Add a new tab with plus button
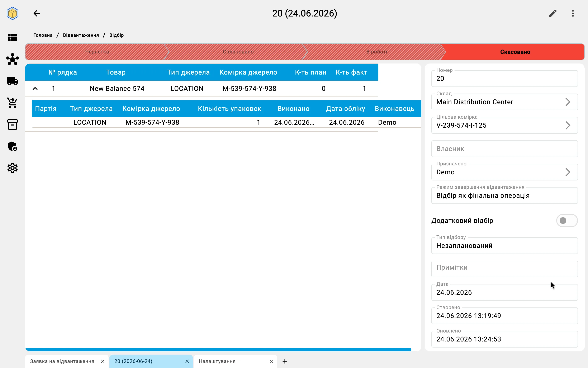This screenshot has width=588, height=368. (x=285, y=361)
